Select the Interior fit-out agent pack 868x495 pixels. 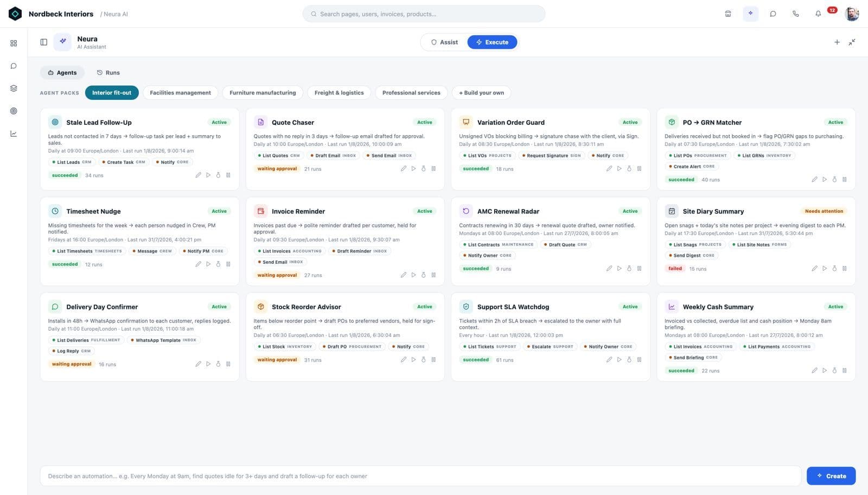point(112,93)
